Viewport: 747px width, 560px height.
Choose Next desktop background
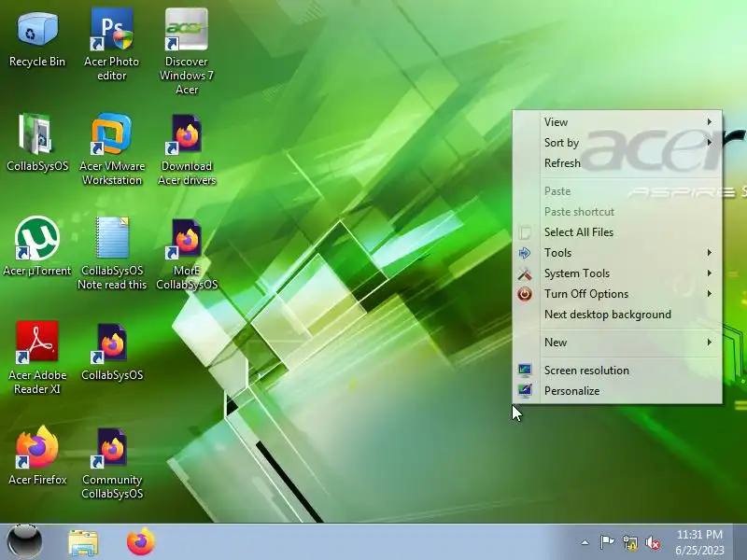[x=617, y=315]
